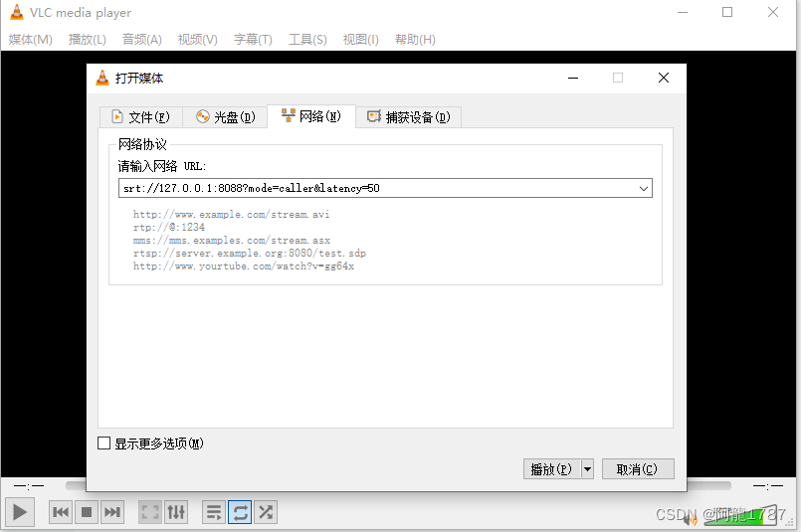Click the 取消(C) cancel button
Screen dimensions: 801x532
[638, 469]
